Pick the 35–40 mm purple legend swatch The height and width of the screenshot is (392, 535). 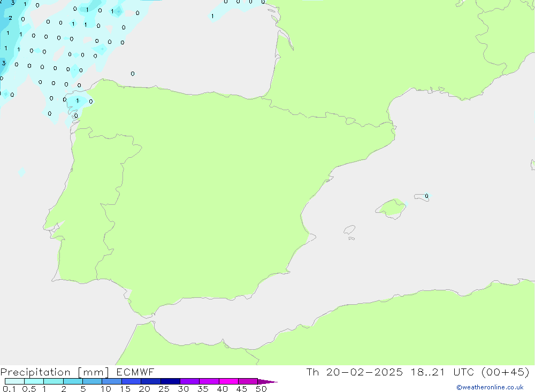click(209, 381)
